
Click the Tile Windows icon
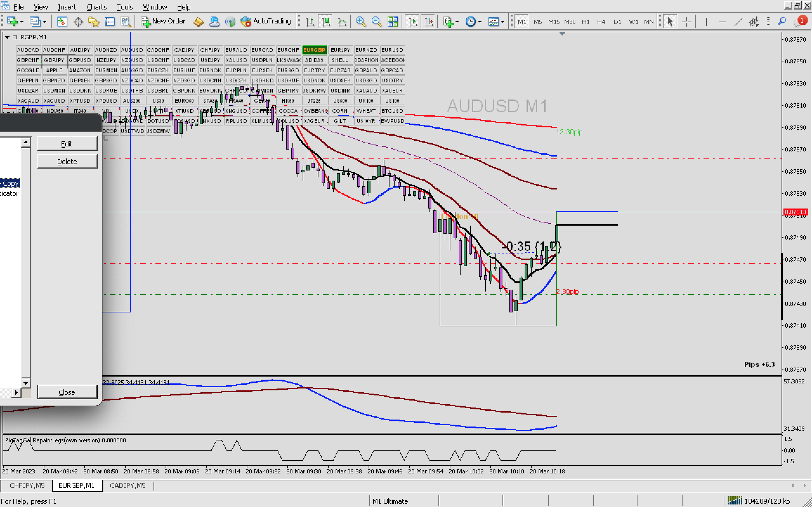393,22
